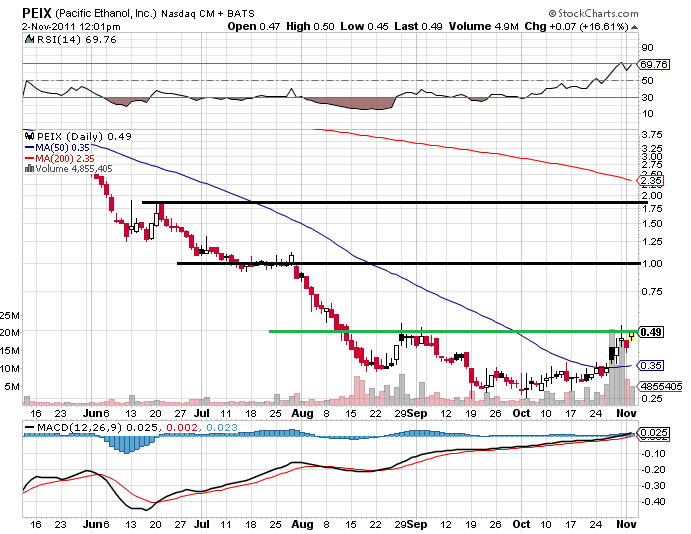Click the red 2.35 MA(200) price tag
This screenshot has height=534, width=691.
click(x=651, y=181)
